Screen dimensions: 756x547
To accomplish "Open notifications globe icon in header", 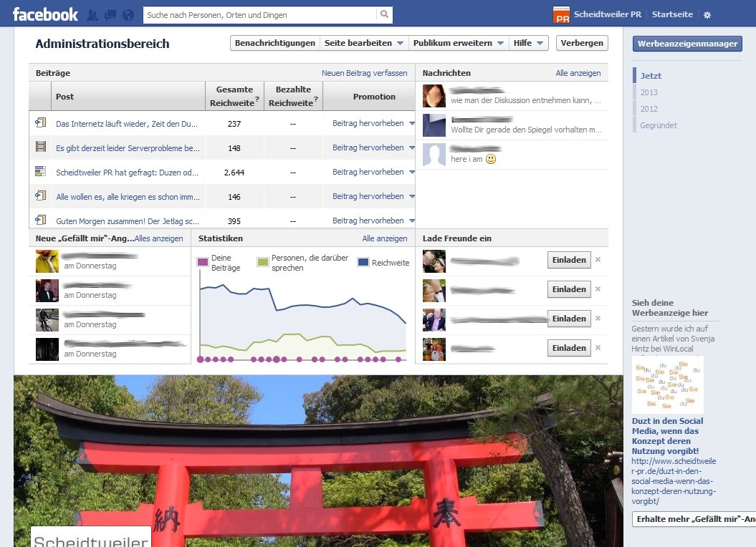I will click(128, 15).
